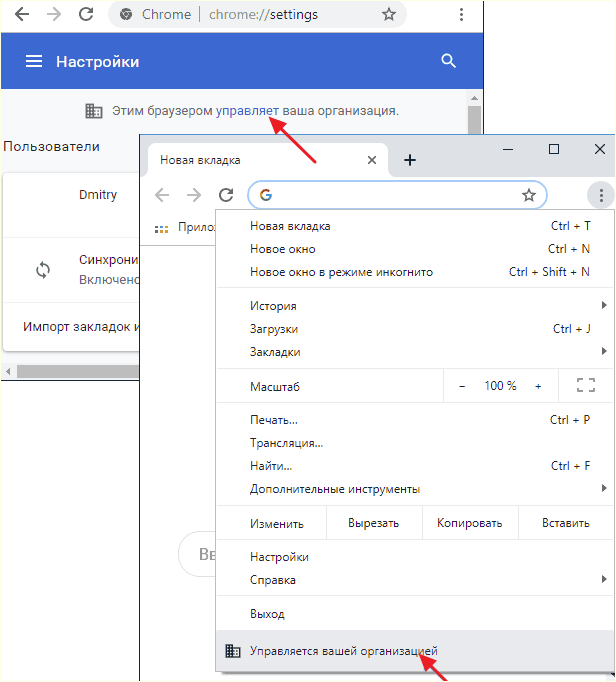
Task: Open the hamburger menu next to Настройки
Action: coord(34,61)
